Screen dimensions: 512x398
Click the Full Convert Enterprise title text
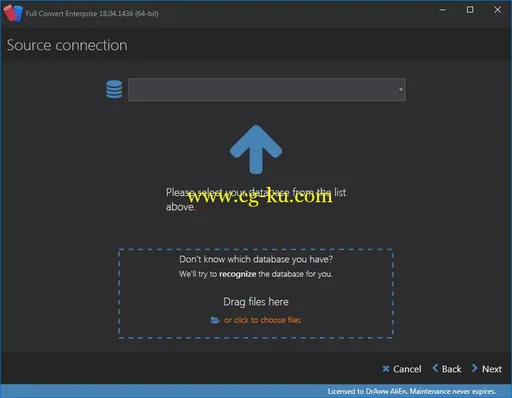tap(92, 14)
